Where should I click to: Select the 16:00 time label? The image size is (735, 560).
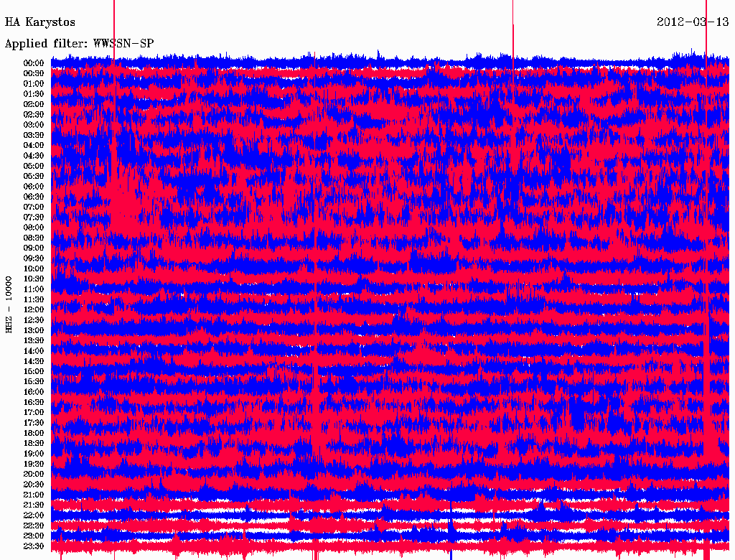pos(34,391)
